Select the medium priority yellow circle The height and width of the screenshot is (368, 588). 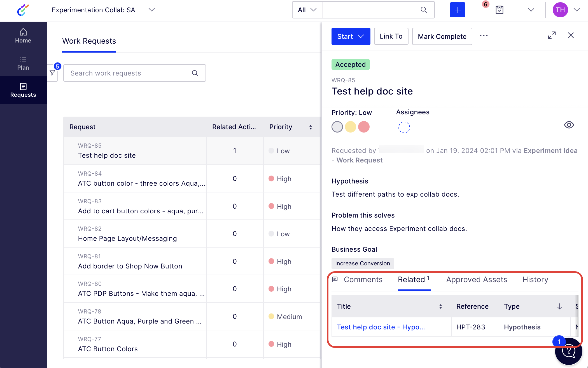pos(350,127)
